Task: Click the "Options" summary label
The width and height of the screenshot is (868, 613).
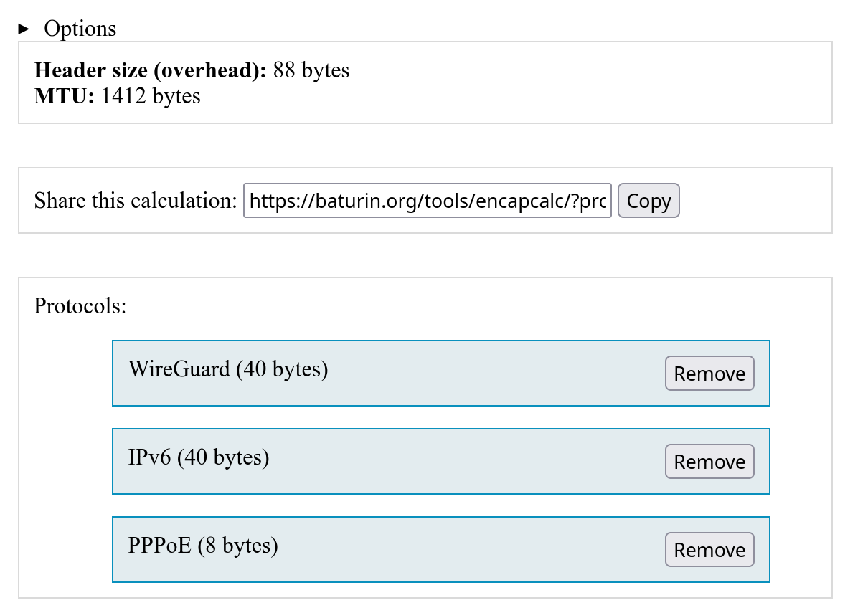Action: coord(80,29)
